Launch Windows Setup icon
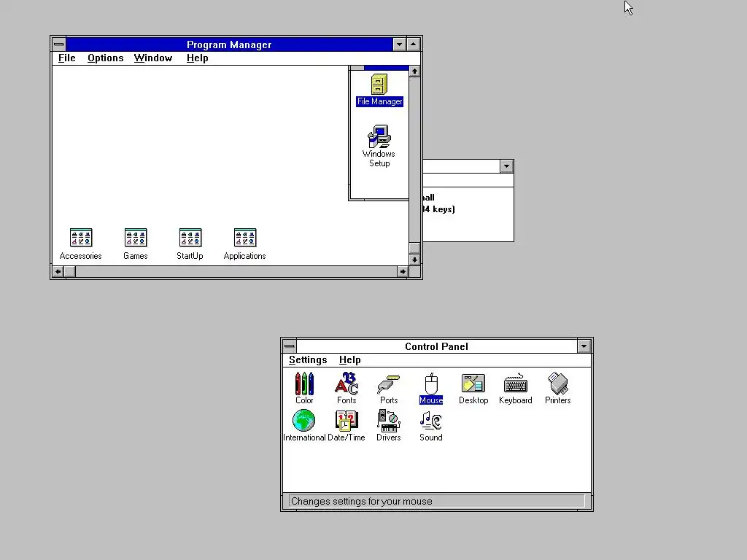This screenshot has width=747, height=560. pyautogui.click(x=379, y=146)
